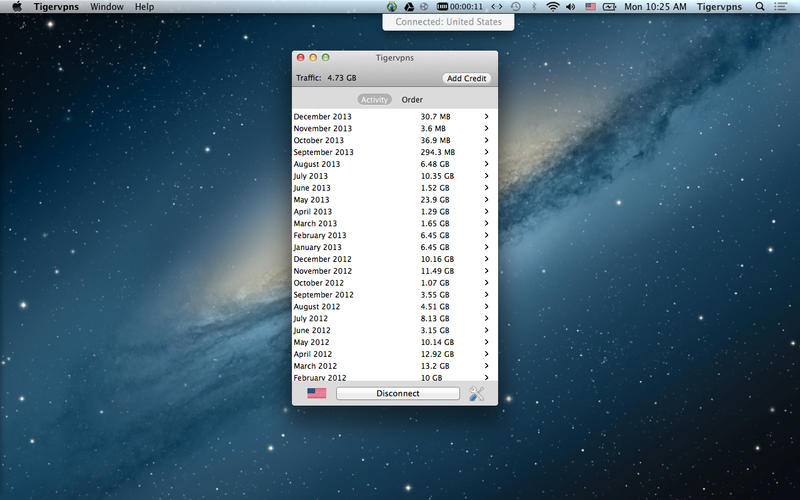This screenshot has width=800, height=500.
Task: Expand May 2013 activity details
Action: (x=486, y=199)
